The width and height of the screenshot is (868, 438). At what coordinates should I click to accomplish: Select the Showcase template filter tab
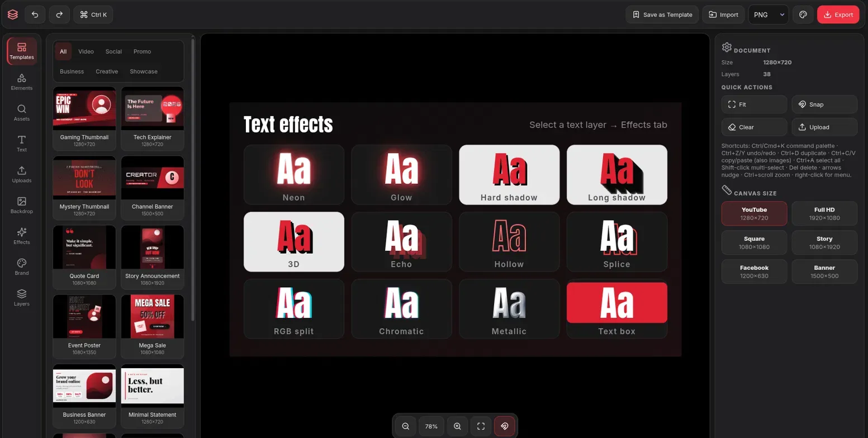point(144,72)
